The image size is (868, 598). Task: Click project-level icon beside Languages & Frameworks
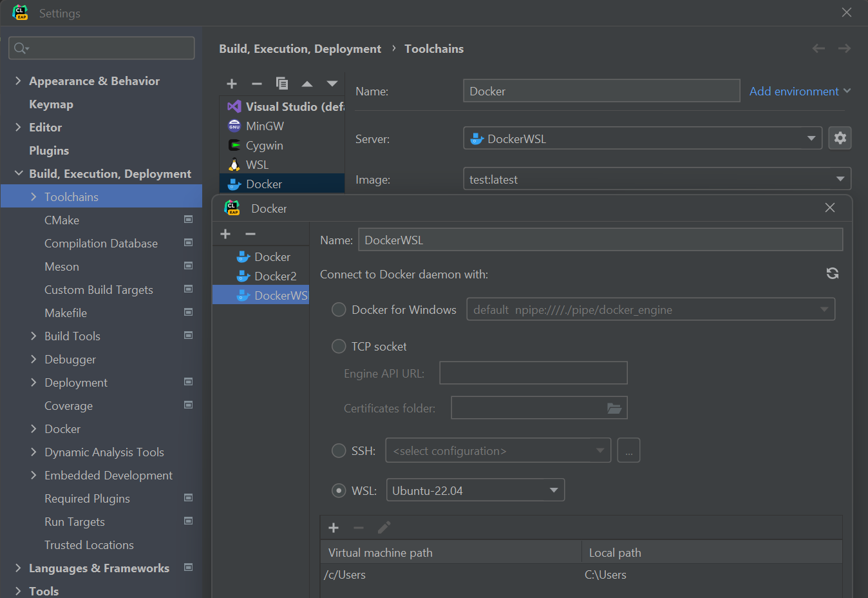pyautogui.click(x=189, y=567)
